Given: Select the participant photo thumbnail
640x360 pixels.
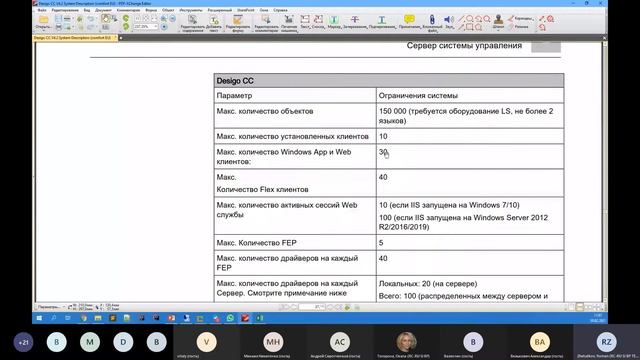Looking at the screenshot, I should click(406, 342).
